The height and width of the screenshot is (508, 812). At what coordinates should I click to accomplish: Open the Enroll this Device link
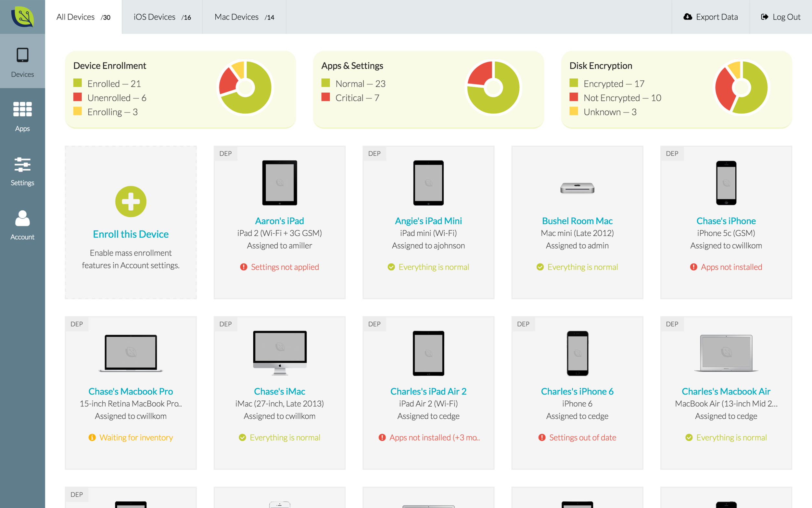coord(131,234)
